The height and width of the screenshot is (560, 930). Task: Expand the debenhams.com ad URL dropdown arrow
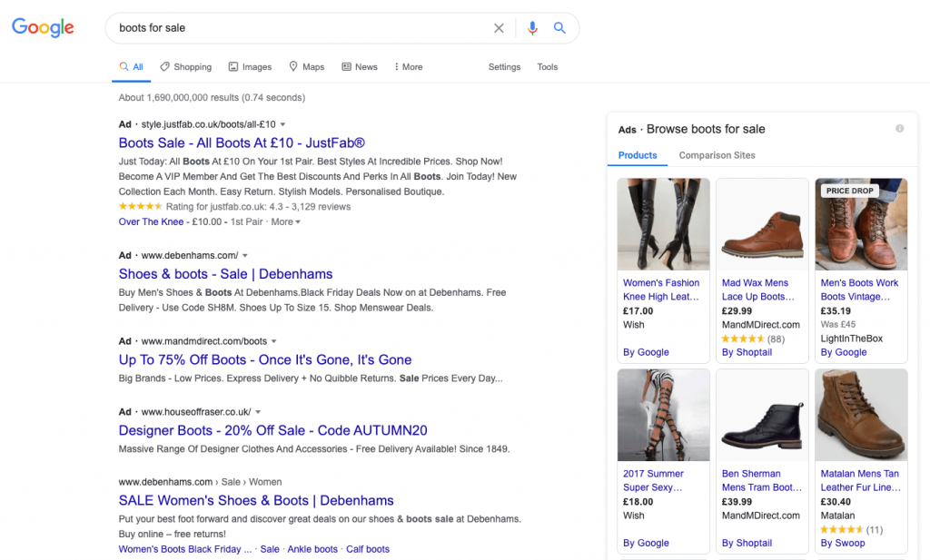tap(245, 255)
